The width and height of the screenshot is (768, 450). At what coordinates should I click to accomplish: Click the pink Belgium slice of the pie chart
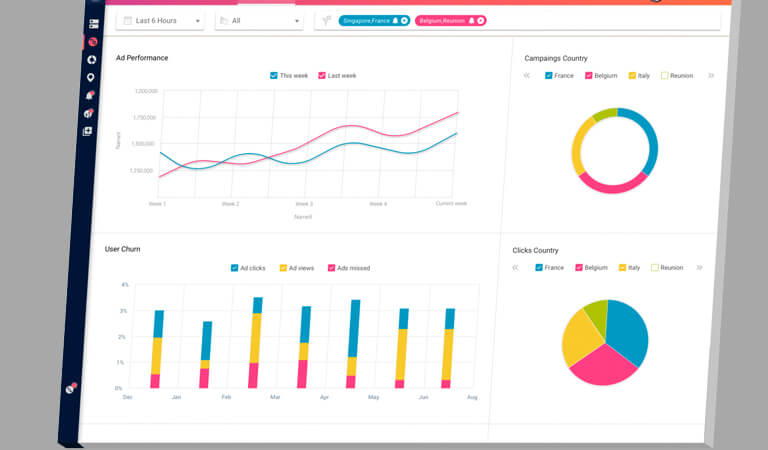(603, 366)
